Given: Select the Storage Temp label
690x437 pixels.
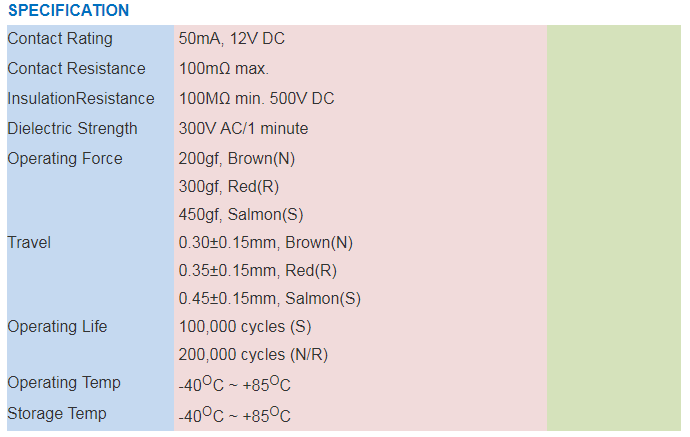Looking at the screenshot, I should point(57,414).
